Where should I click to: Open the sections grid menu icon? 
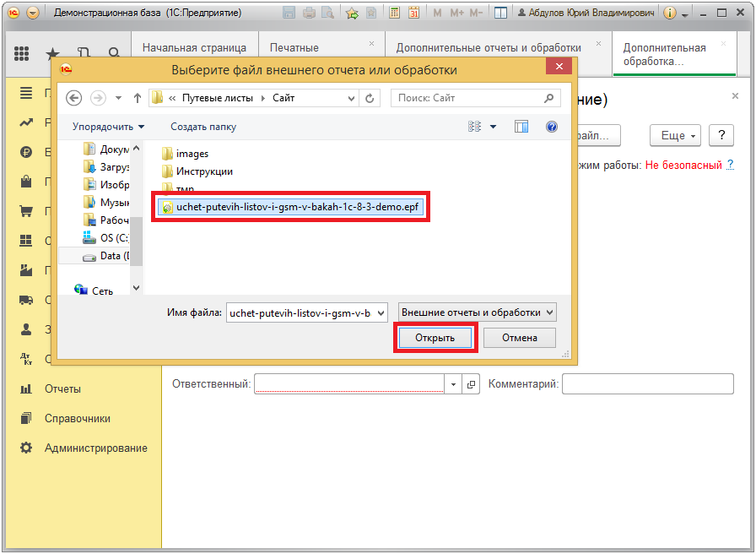23,54
